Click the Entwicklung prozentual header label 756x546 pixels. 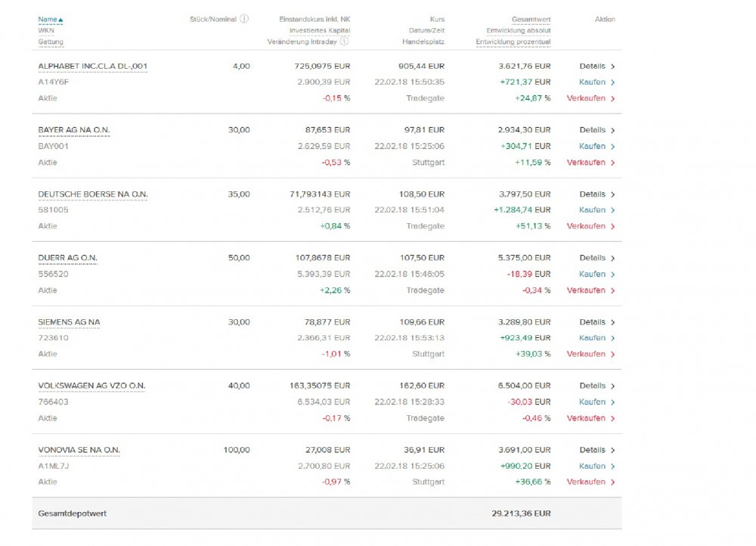coord(513,42)
